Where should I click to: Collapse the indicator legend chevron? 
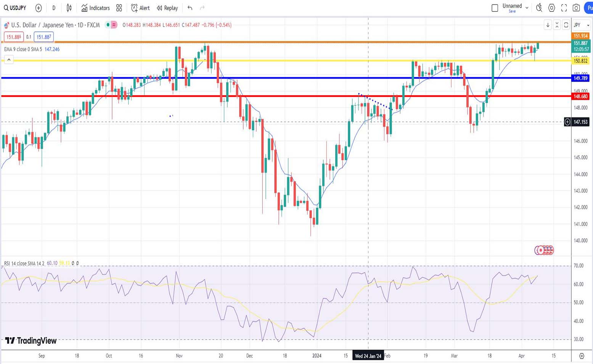pos(9,59)
